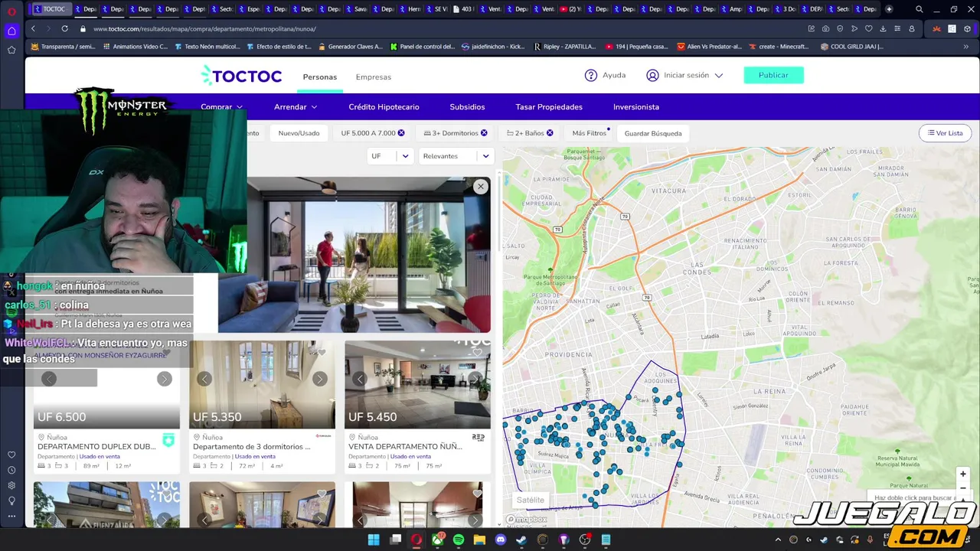980x551 pixels.
Task: Open Ripley - ZAPATILLA bookmark
Action: (565, 47)
